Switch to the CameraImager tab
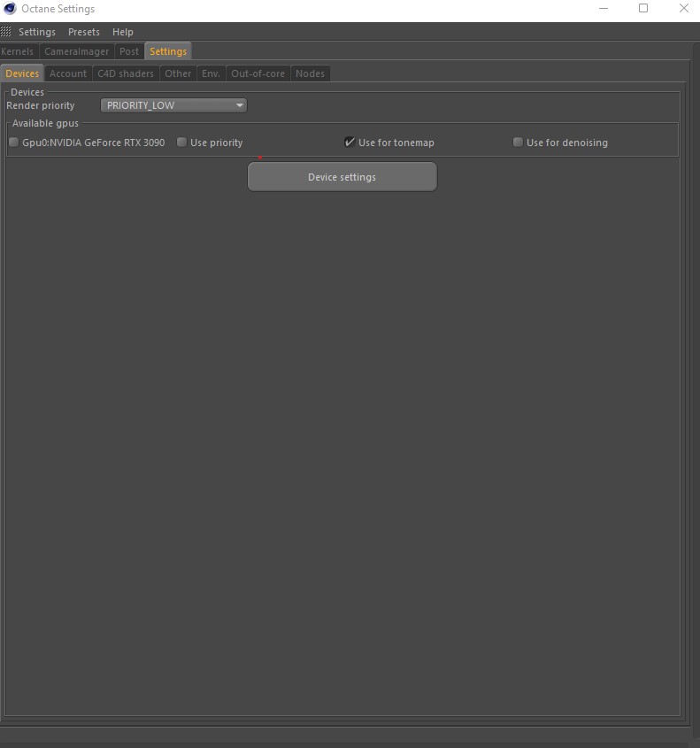This screenshot has width=700, height=748. pyautogui.click(x=76, y=51)
